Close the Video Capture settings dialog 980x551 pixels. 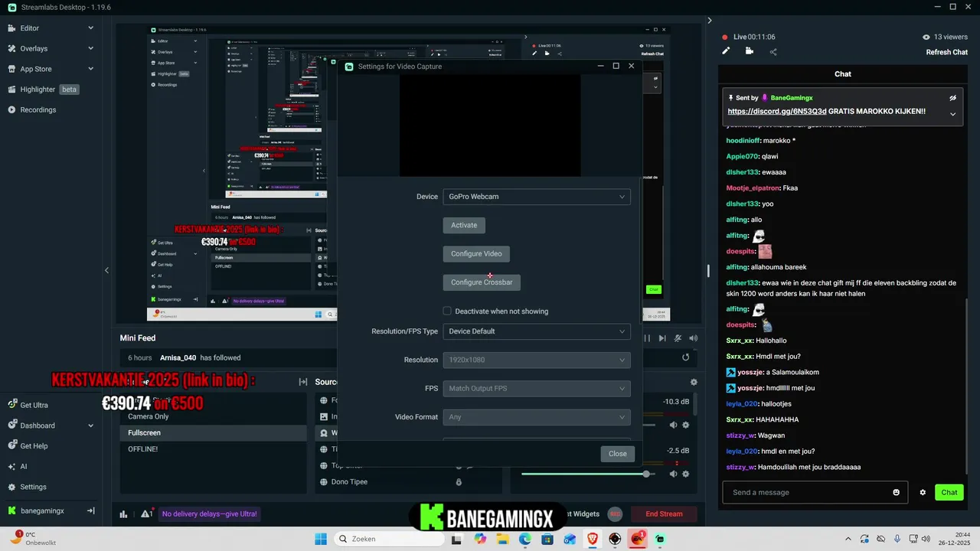[x=618, y=454]
